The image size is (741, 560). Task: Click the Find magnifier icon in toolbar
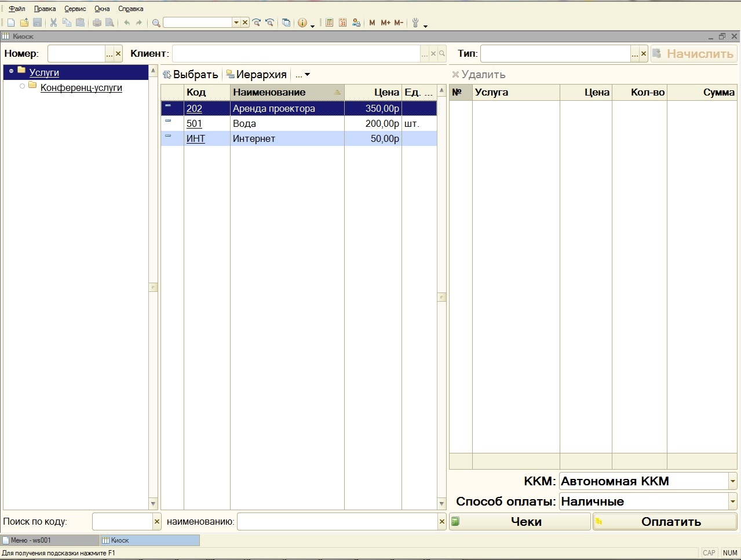click(156, 23)
